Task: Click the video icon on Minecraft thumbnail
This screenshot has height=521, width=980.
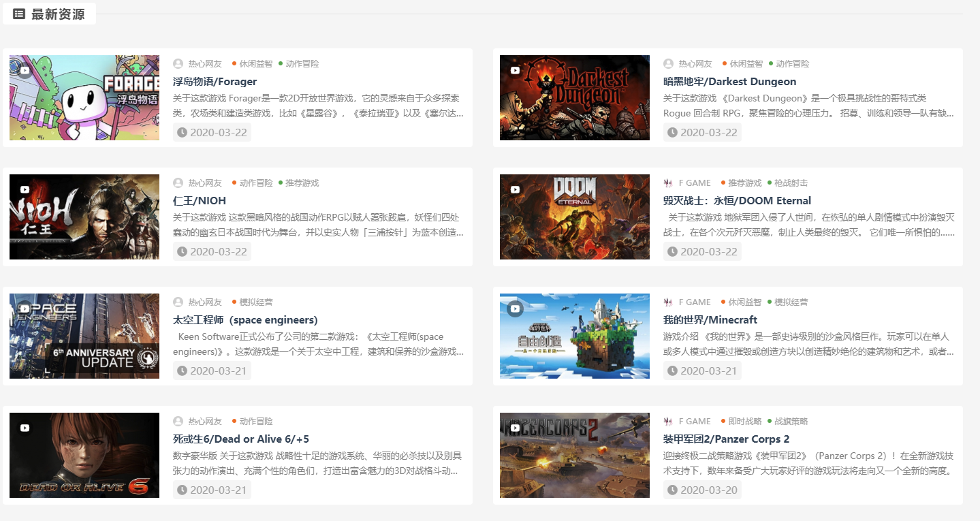Action: point(515,309)
